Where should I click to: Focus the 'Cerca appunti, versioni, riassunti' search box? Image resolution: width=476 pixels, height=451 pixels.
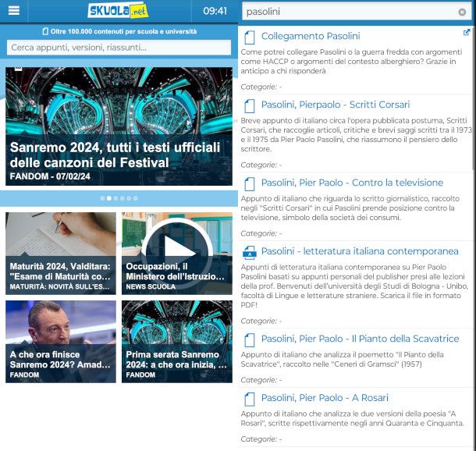click(119, 48)
